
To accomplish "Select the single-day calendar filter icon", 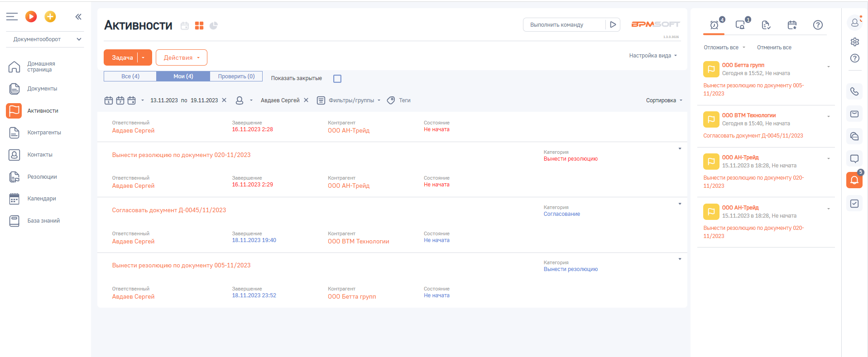I will tap(109, 100).
